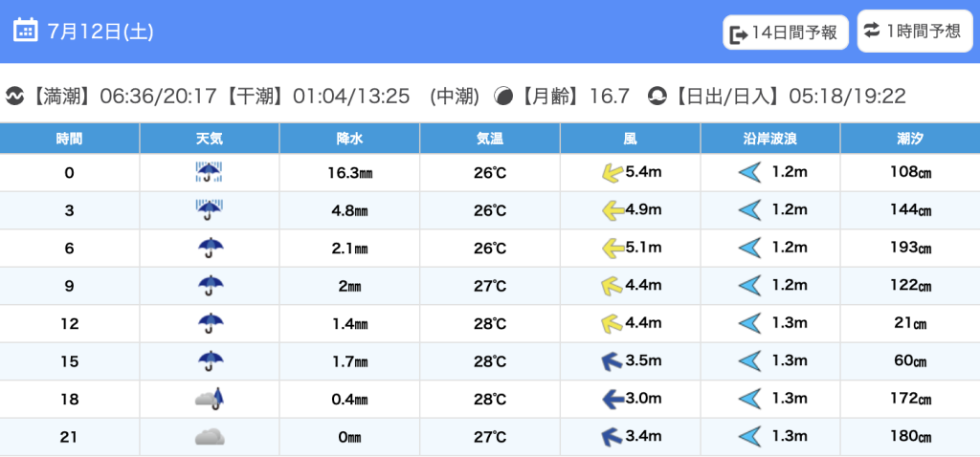Select the 潮汐 column header
The image size is (980, 457).
[x=910, y=139]
